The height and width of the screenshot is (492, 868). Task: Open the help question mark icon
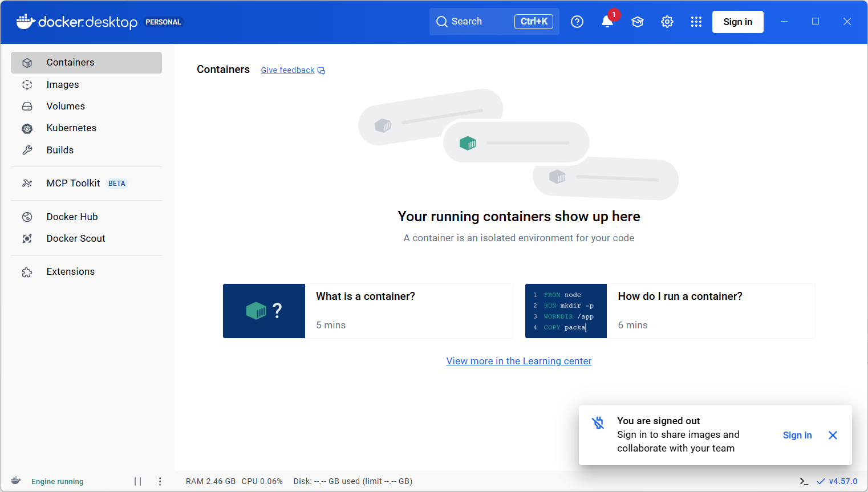click(577, 22)
